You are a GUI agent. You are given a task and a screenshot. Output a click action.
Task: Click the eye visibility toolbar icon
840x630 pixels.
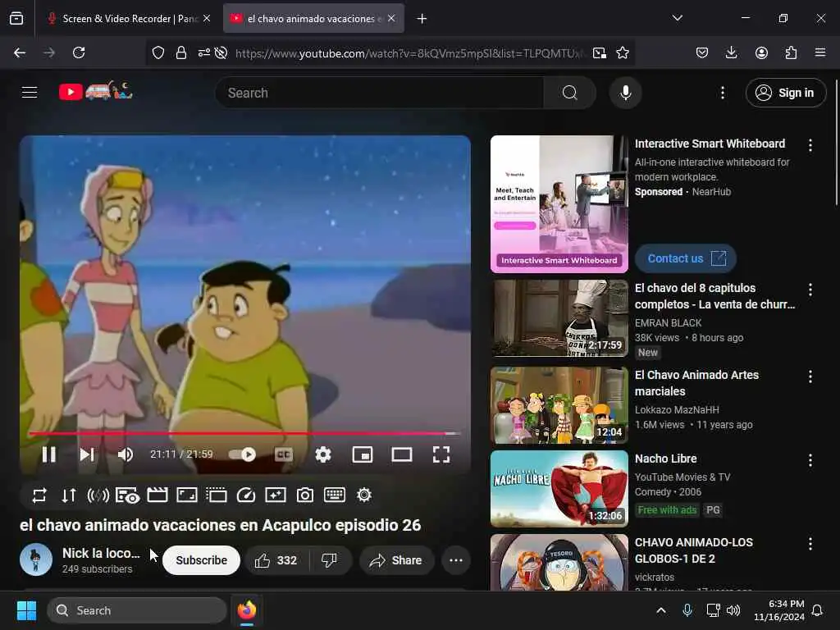coord(127,495)
